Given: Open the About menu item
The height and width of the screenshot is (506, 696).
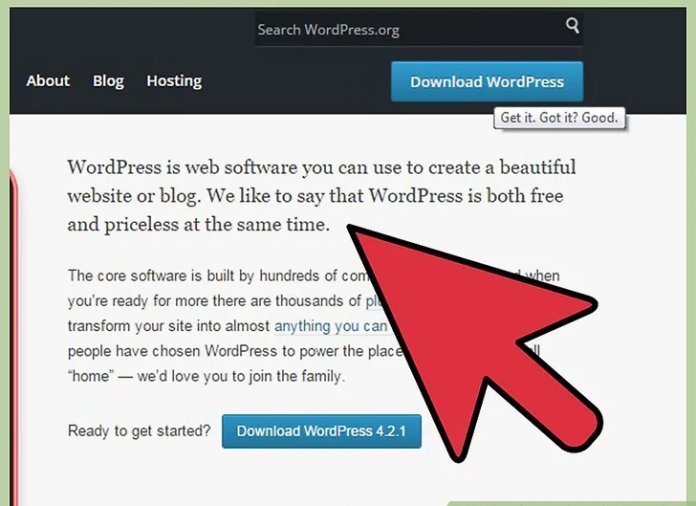Looking at the screenshot, I should point(48,81).
